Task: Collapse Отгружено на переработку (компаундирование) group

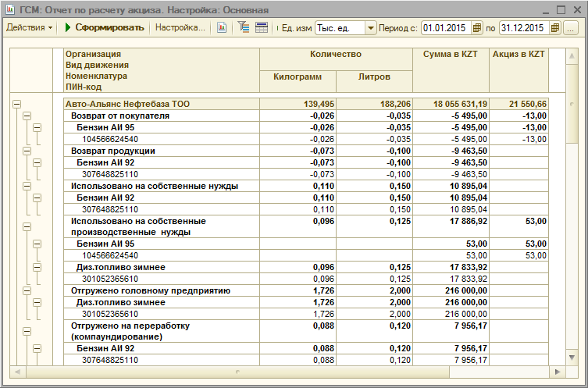Action: click(27, 331)
